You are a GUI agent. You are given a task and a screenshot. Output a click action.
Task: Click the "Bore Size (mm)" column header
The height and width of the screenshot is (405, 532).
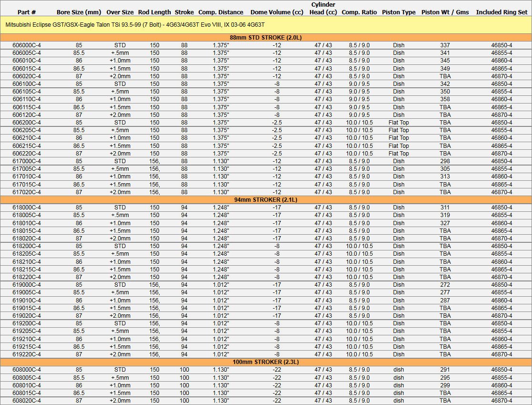coord(79,12)
